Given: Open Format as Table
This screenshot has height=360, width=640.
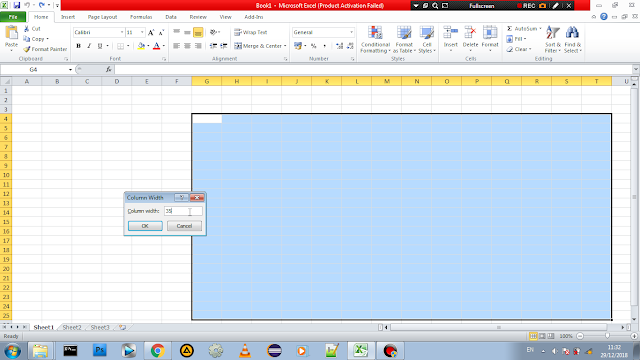Looking at the screenshot, I should 404,39.
